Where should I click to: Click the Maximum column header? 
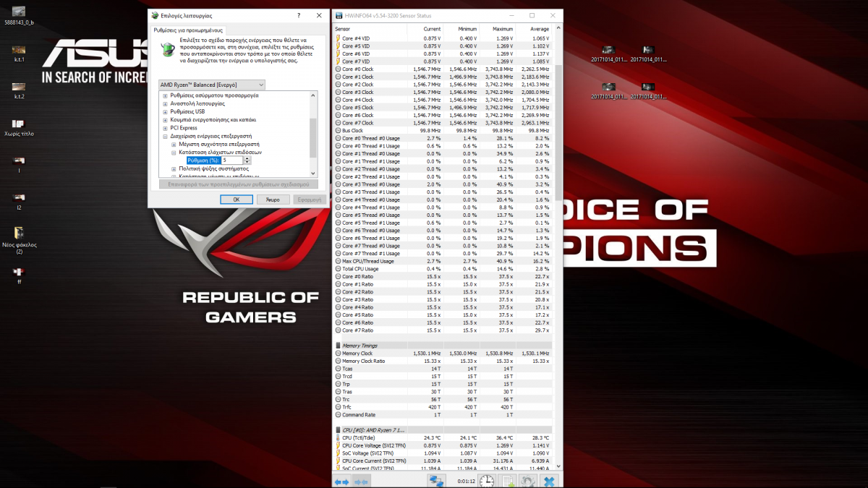498,29
